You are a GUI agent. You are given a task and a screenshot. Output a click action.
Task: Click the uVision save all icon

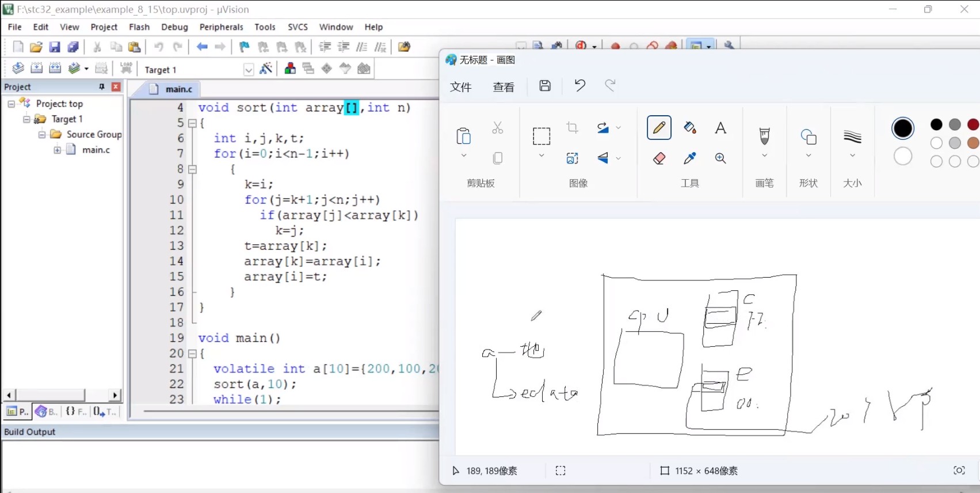click(x=73, y=47)
